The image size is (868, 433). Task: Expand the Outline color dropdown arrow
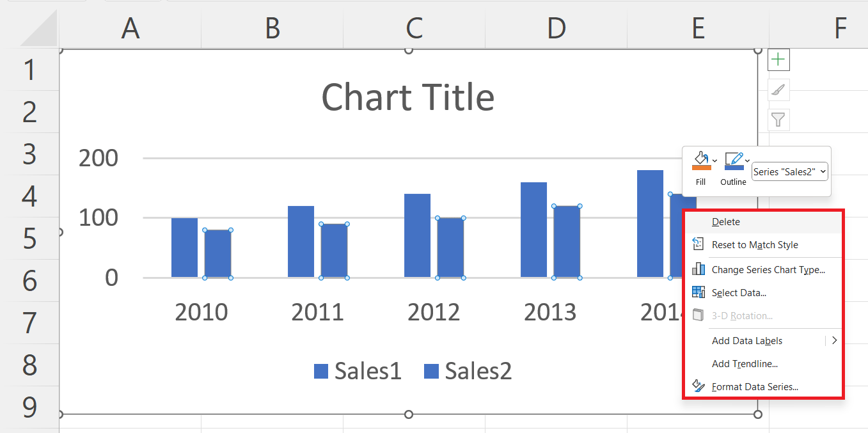(x=748, y=161)
